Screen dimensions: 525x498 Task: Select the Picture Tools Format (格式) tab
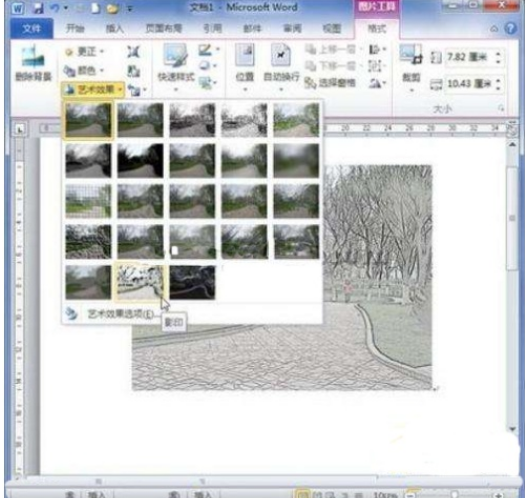pyautogui.click(x=377, y=29)
